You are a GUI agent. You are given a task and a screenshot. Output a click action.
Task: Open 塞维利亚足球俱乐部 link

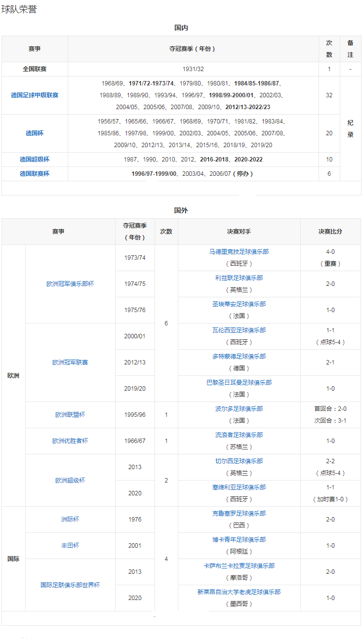239,487
